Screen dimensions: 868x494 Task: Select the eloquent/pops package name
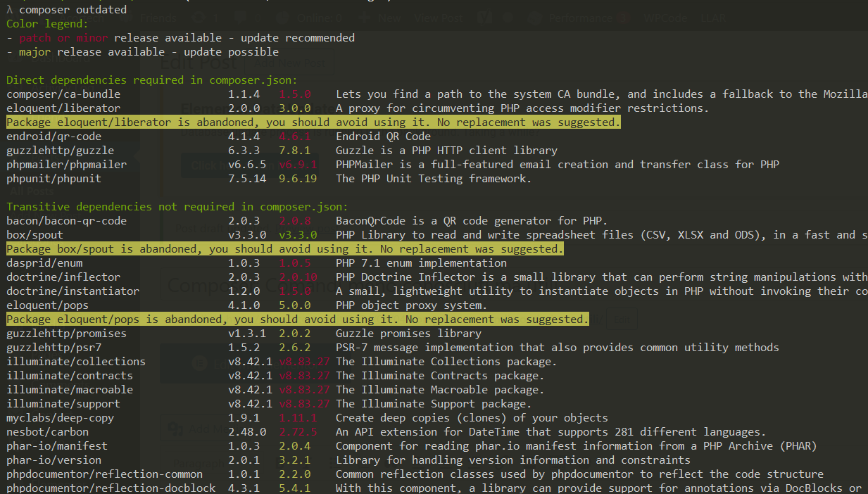47,305
